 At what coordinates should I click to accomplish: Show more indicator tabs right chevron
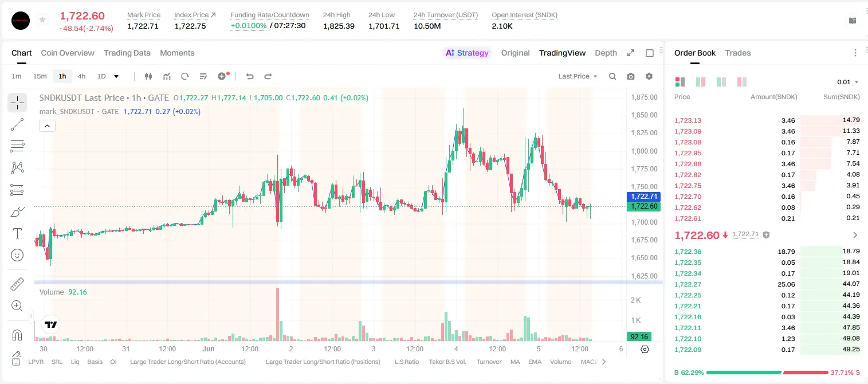point(603,362)
